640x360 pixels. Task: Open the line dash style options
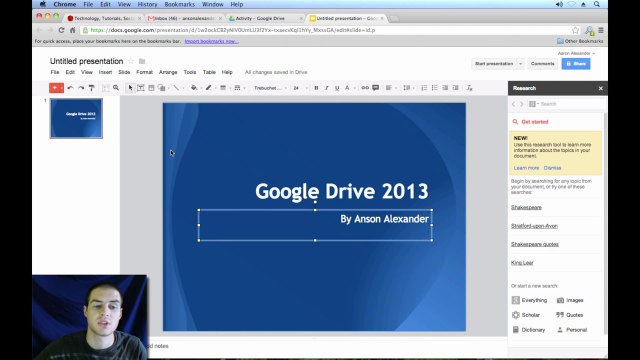point(237,88)
